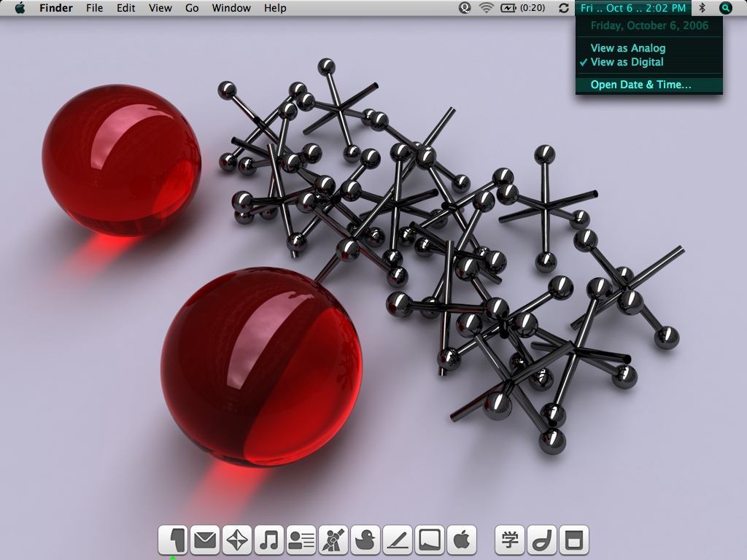This screenshot has width=747, height=560.
Task: Open the window-shaped icon at Dock's end
Action: pyautogui.click(x=574, y=540)
